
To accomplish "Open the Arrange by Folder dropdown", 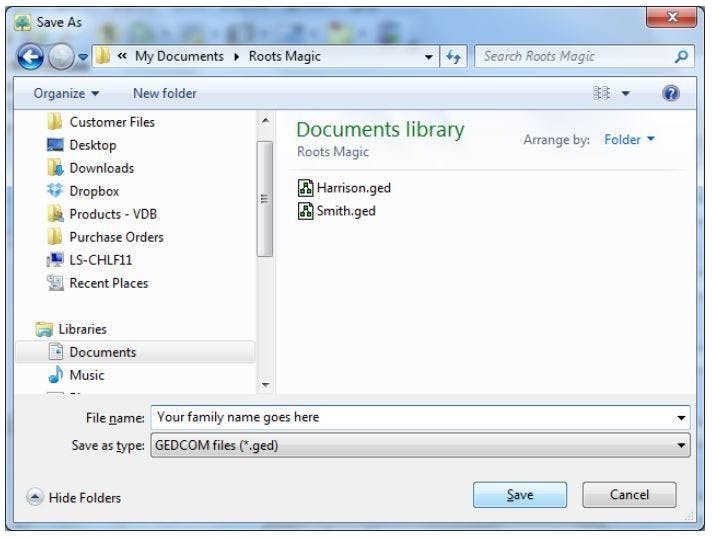I will tap(629, 139).
